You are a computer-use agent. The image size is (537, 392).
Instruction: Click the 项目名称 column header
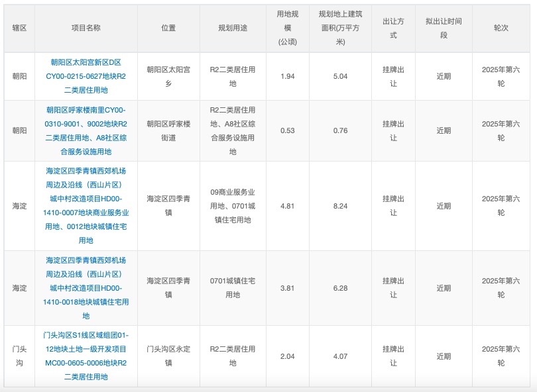pyautogui.click(x=86, y=28)
